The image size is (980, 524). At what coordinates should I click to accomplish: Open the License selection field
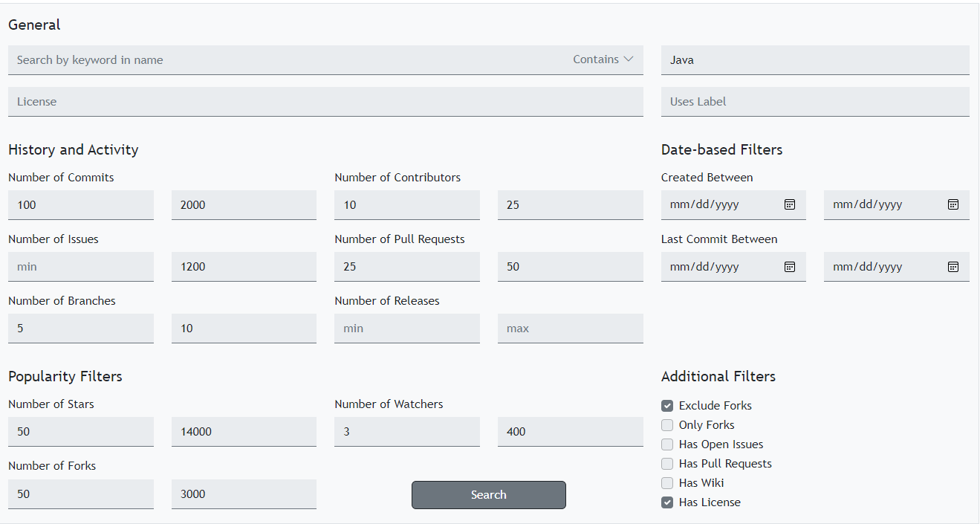click(325, 102)
